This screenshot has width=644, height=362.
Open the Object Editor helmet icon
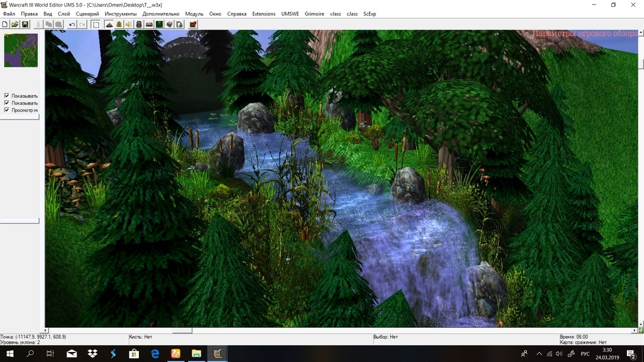tap(139, 24)
